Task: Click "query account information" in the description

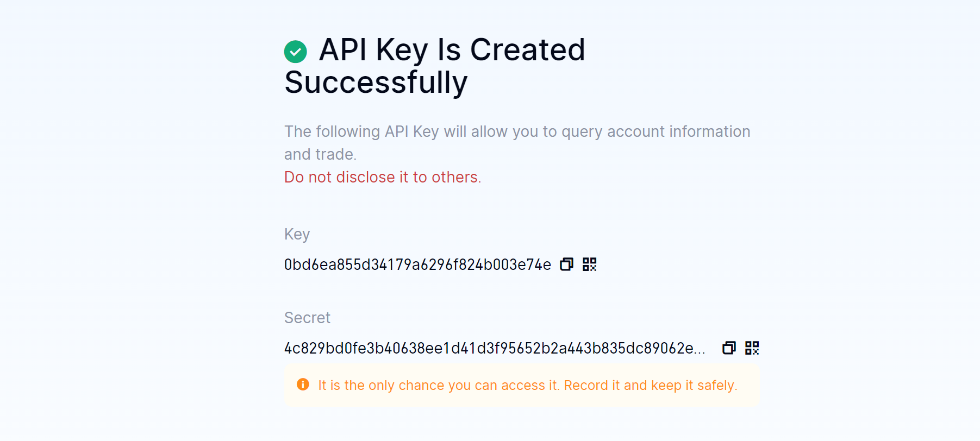Action: pos(656,131)
